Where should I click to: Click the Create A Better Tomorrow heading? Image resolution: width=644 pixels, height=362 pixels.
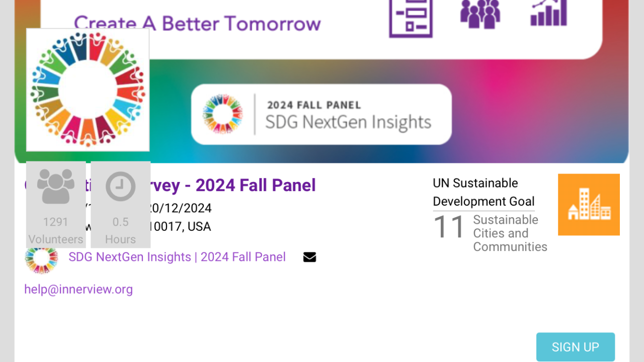197,23
